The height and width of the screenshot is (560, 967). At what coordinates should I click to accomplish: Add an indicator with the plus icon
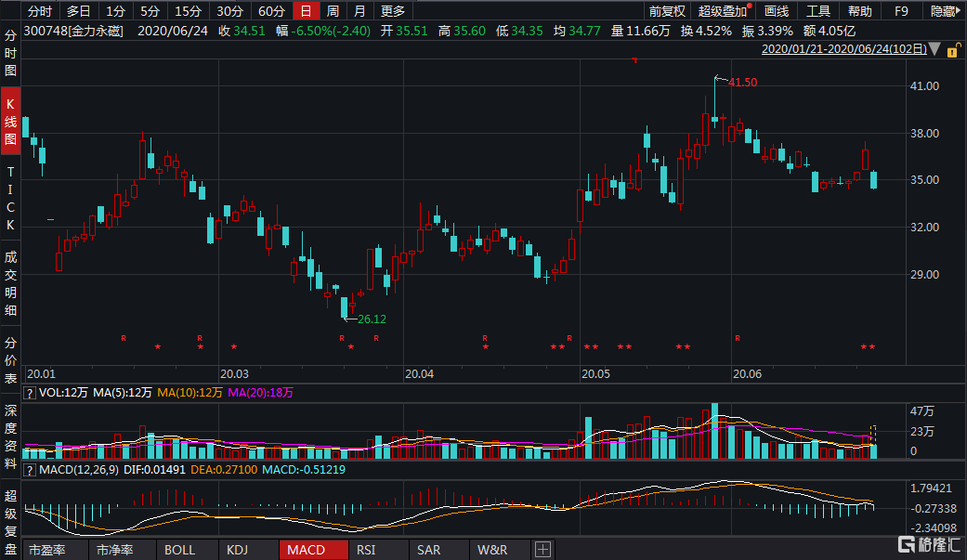tap(542, 550)
